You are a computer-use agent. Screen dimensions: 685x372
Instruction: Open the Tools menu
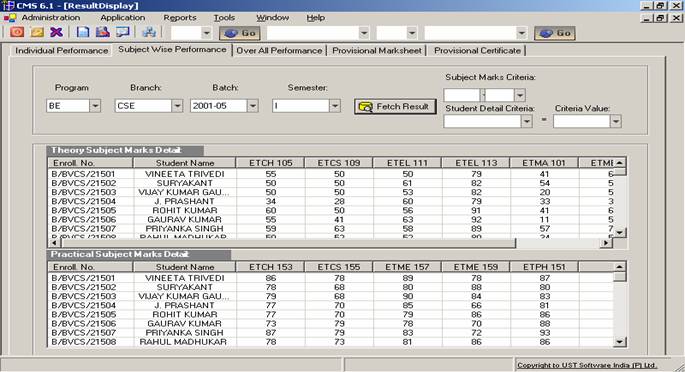[224, 17]
